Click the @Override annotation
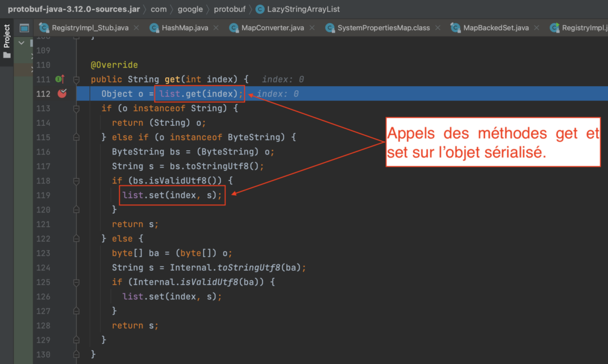This screenshot has height=364, width=608. [114, 65]
